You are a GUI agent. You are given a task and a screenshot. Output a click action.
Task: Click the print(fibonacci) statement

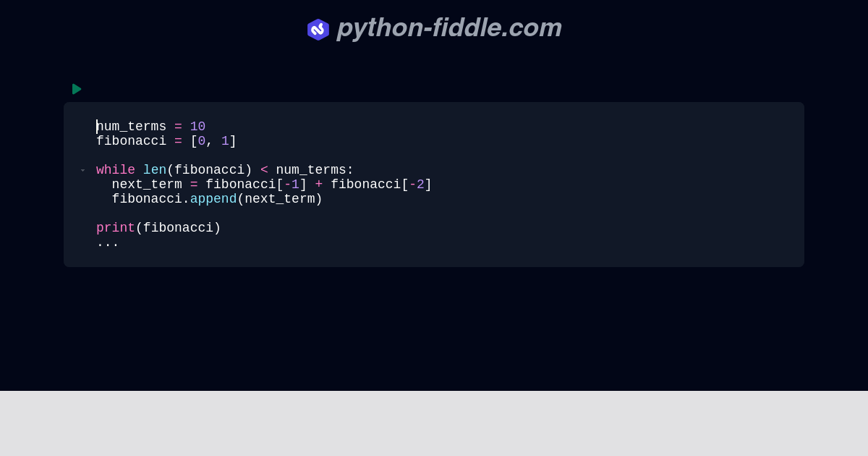click(x=158, y=228)
